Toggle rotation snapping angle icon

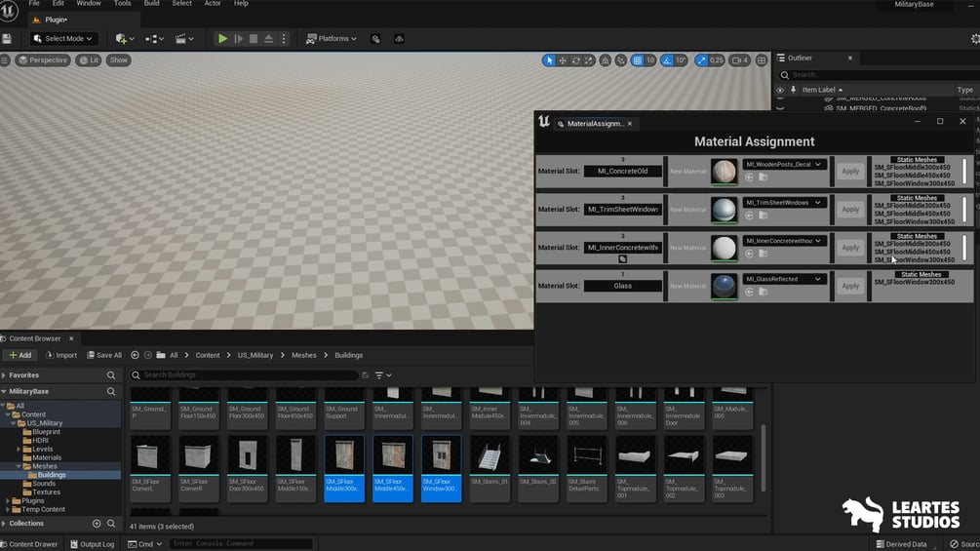tap(667, 60)
